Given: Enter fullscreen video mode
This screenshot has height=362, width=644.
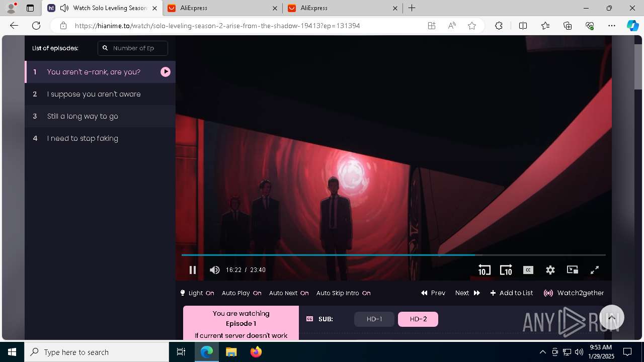Looking at the screenshot, I should [x=595, y=270].
